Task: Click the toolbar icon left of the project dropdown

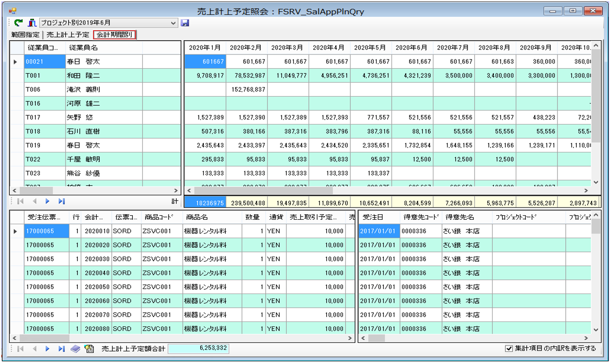Action: (32, 22)
